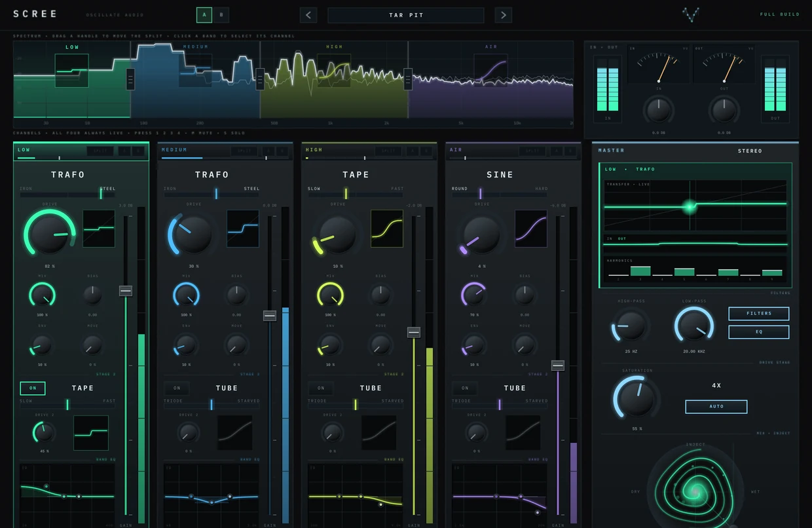This screenshot has width=812, height=528.
Task: Enable High channel stage 2 ON button
Action: point(321,388)
